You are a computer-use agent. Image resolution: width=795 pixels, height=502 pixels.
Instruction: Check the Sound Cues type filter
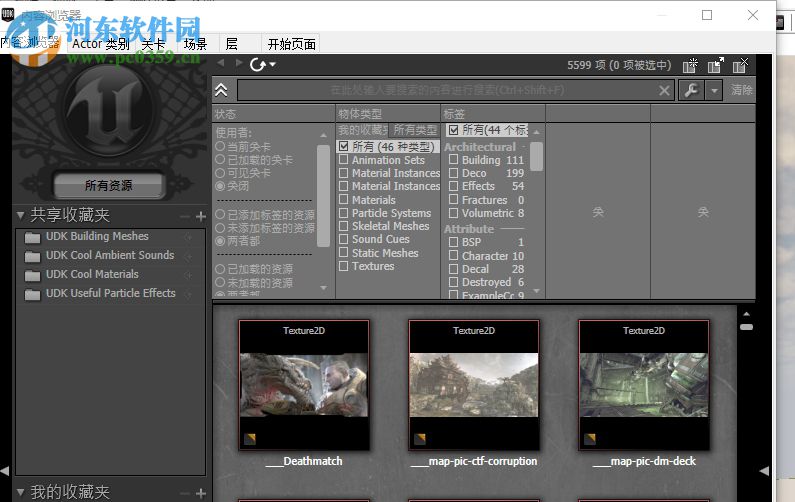click(x=344, y=239)
